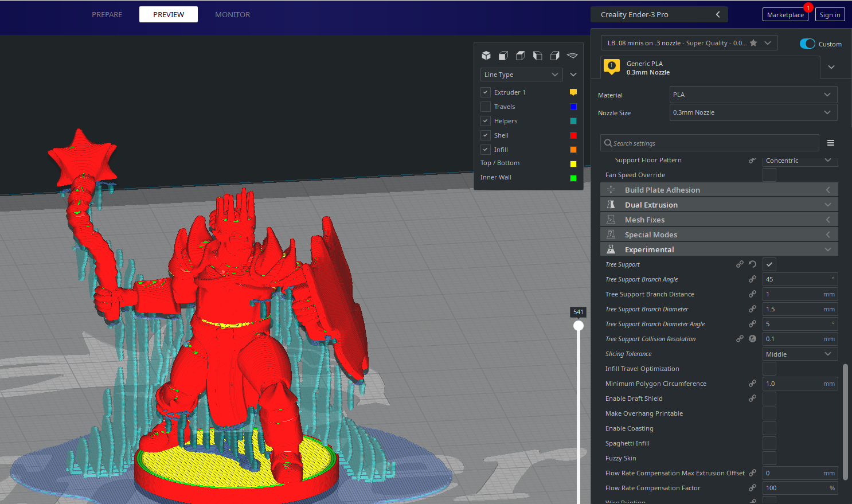The height and width of the screenshot is (504, 852).
Task: Click the Sign in button
Action: 830,15
